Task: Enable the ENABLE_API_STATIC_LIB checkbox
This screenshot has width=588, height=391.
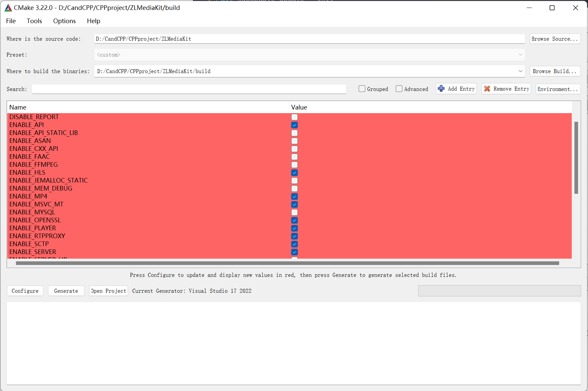Action: pyautogui.click(x=294, y=133)
